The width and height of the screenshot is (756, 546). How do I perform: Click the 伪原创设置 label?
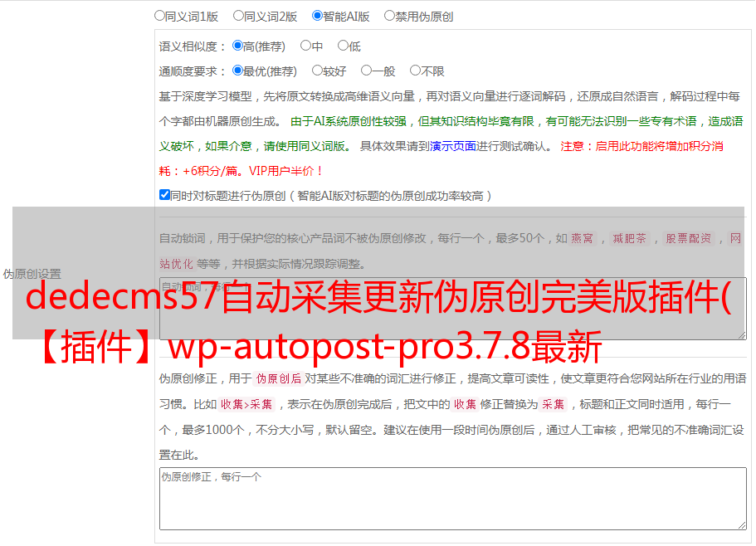click(32, 274)
